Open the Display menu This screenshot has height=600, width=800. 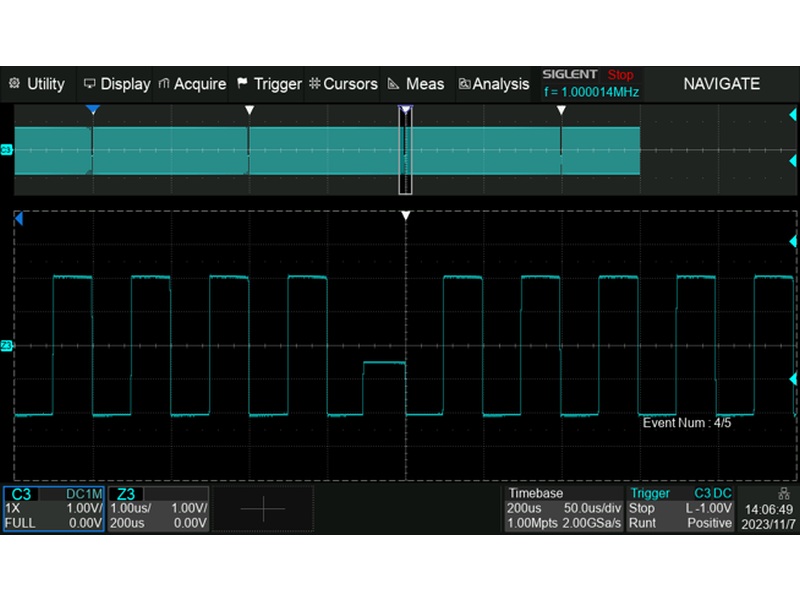[x=117, y=84]
